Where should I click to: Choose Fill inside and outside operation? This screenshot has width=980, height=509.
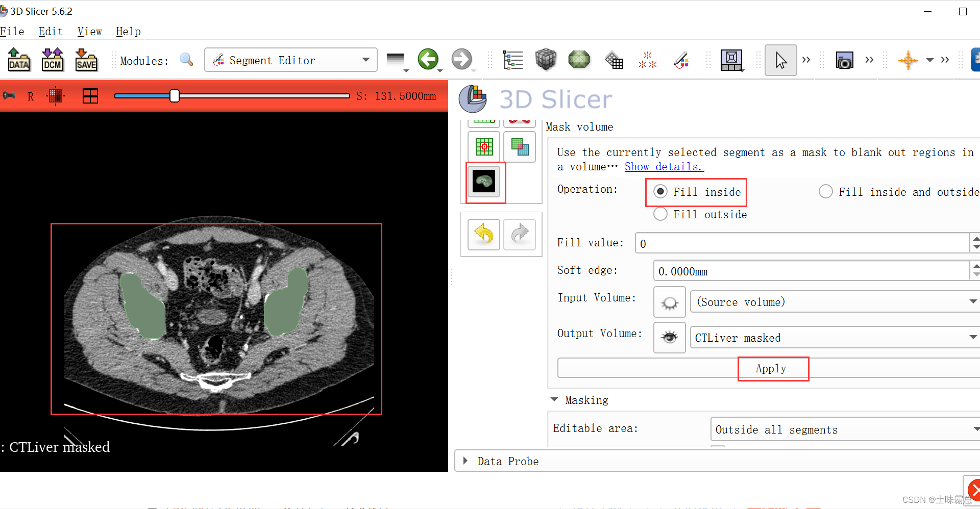point(826,191)
